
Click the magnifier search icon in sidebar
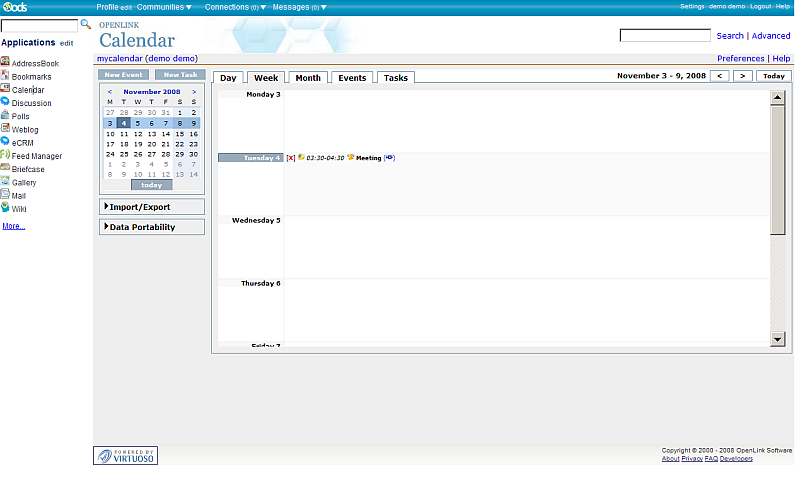coord(85,24)
